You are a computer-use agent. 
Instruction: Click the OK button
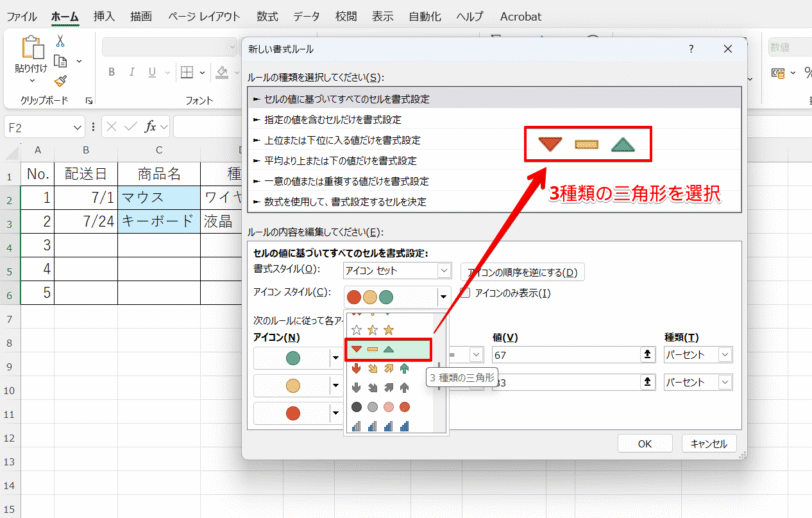click(x=645, y=444)
